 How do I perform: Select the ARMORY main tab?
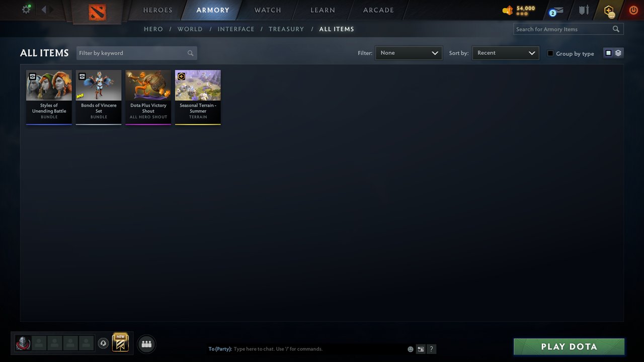pyautogui.click(x=213, y=10)
